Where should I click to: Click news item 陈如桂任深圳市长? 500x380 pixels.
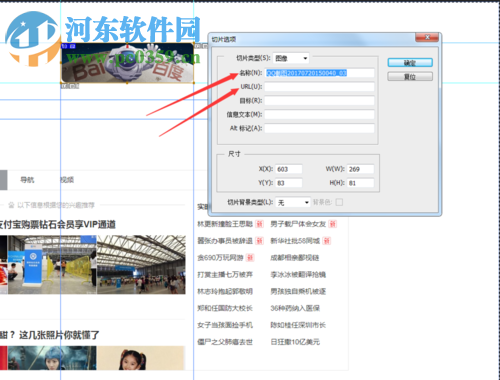coord(298,325)
